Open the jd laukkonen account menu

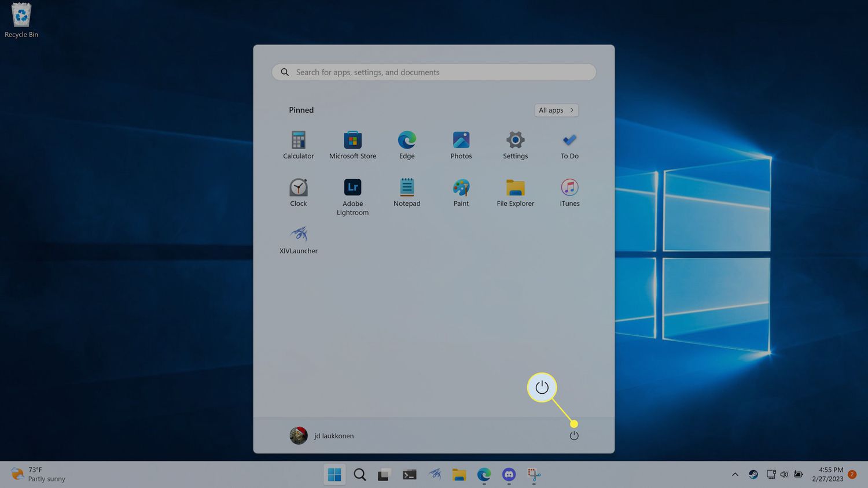322,436
